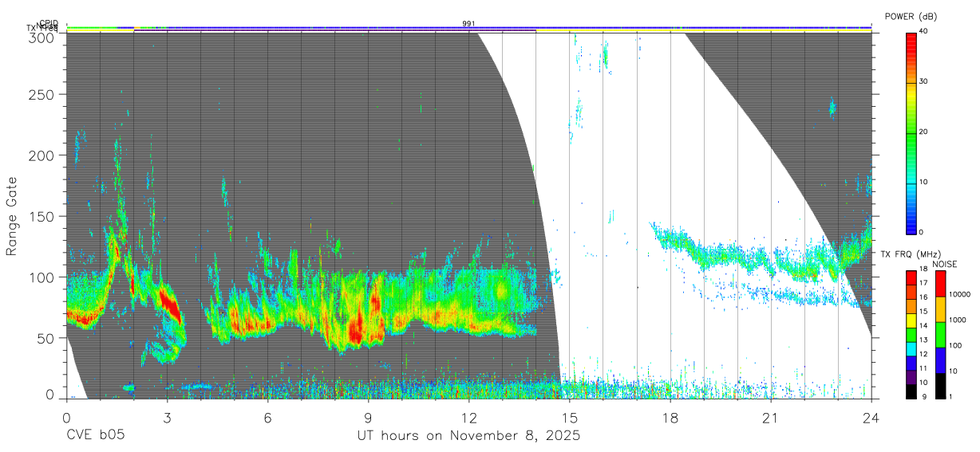Click the '100' y-axis tick label
Screen dimensions: 980x452
(x=43, y=277)
